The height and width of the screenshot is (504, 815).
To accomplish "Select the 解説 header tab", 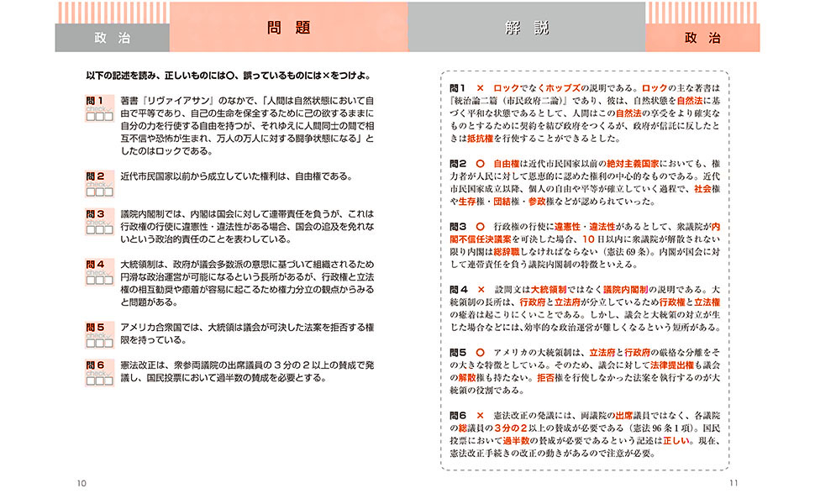I will click(x=527, y=27).
